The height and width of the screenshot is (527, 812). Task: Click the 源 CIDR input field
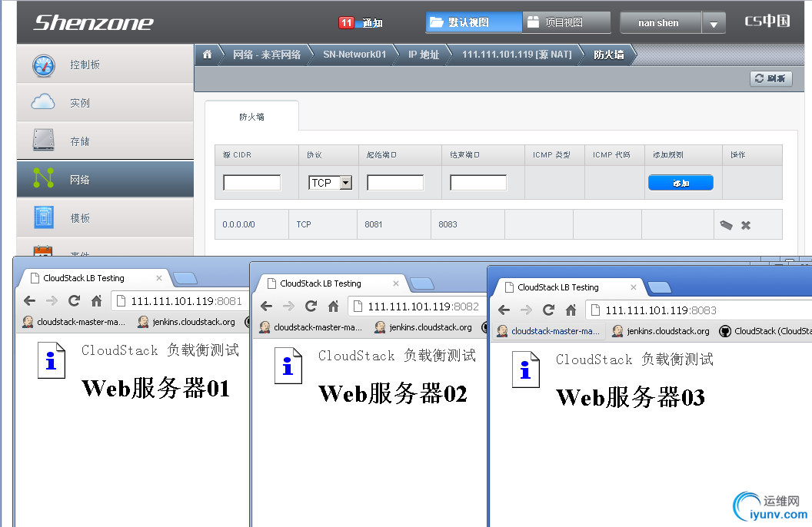click(251, 183)
